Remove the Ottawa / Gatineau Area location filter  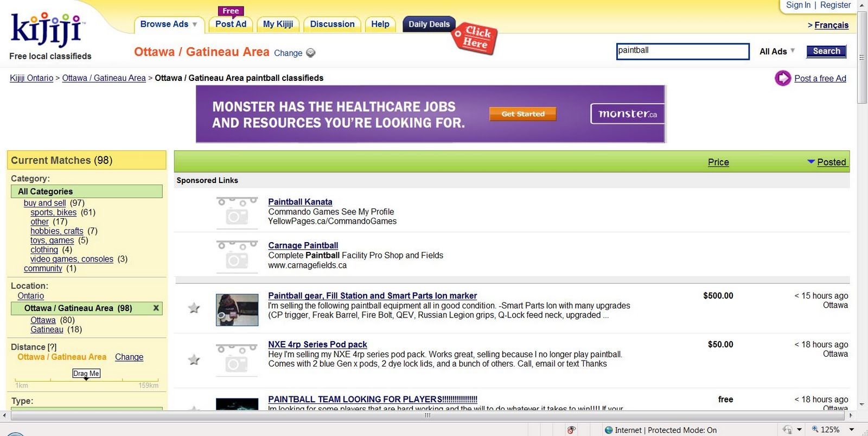click(x=156, y=308)
